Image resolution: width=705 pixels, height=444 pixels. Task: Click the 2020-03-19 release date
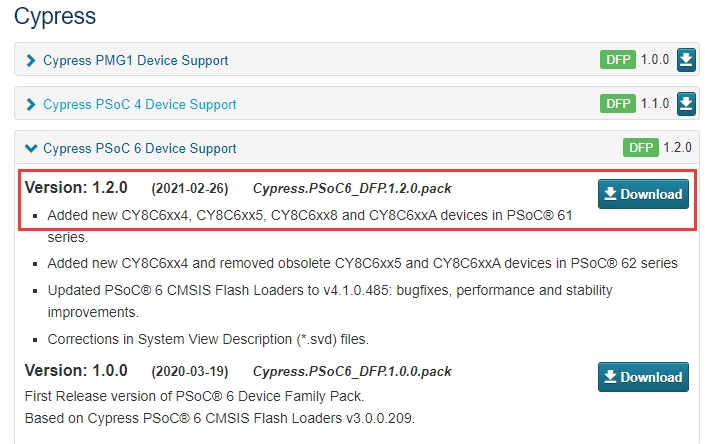[x=189, y=371]
